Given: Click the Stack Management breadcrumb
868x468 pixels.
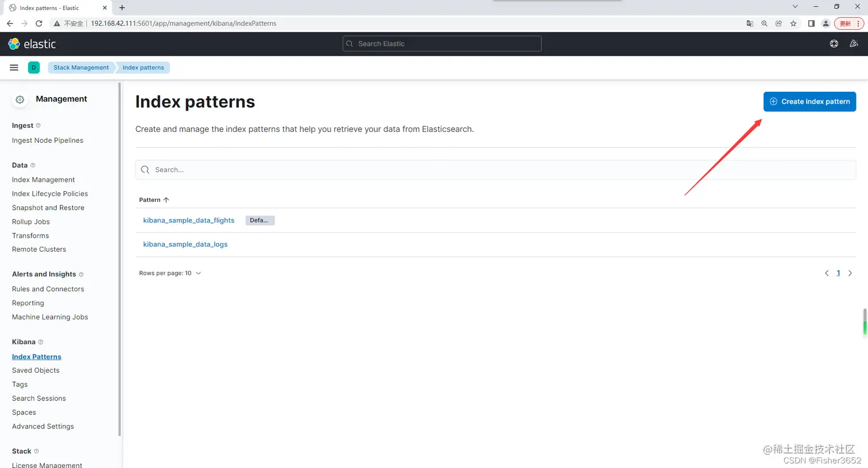Looking at the screenshot, I should 81,68.
